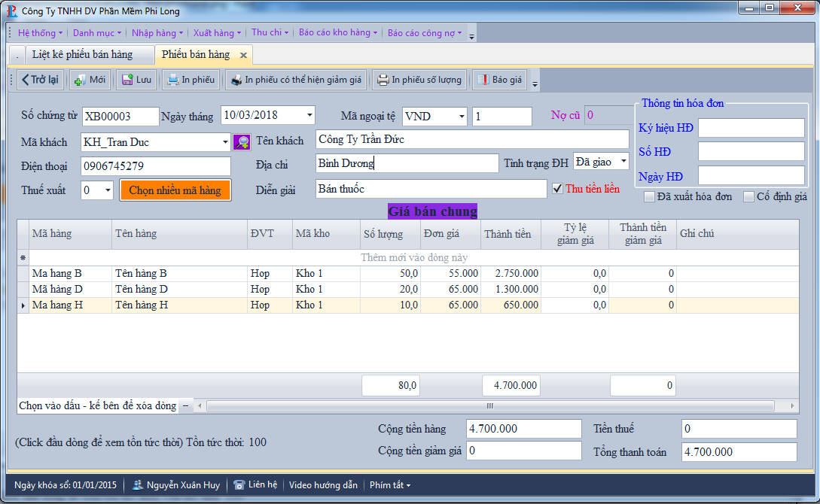Screen dimensions: 820x504
Task: Close the Phiếu bán hàng tab
Action: tap(243, 55)
